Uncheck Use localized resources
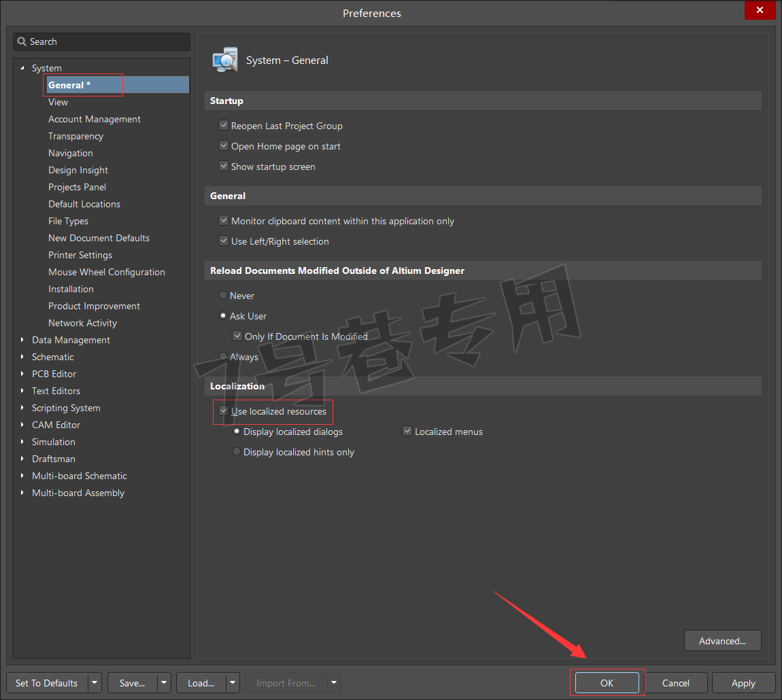 point(224,411)
